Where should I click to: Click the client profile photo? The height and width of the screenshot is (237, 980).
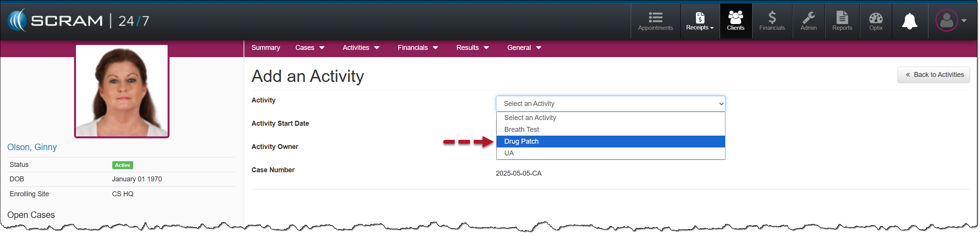click(x=121, y=91)
